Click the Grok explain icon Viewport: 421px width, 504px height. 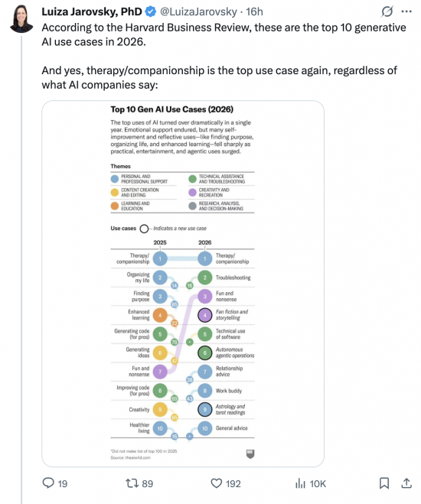[x=387, y=11]
